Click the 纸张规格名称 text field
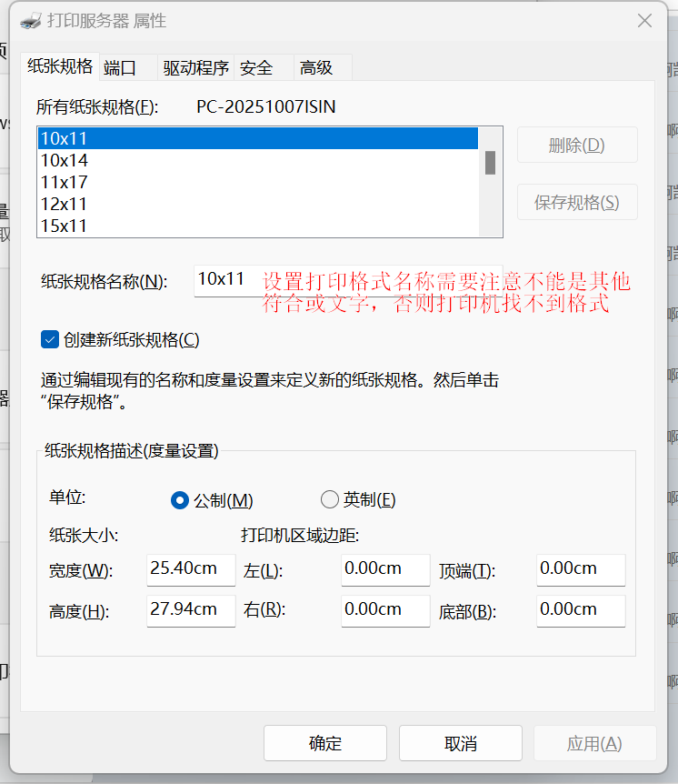This screenshot has height=784, width=678. pos(348,280)
